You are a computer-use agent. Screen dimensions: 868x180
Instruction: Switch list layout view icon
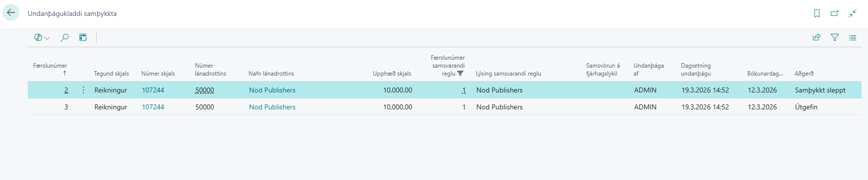click(x=853, y=37)
